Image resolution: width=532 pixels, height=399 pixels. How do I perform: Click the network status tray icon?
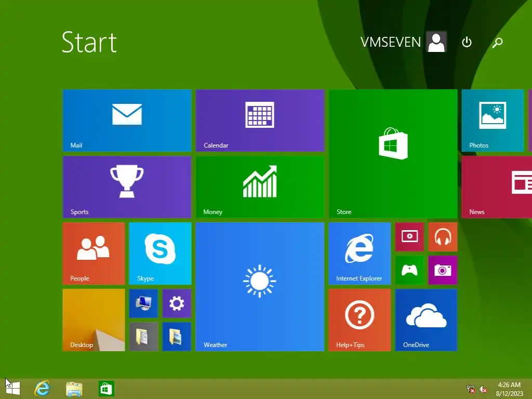471,389
